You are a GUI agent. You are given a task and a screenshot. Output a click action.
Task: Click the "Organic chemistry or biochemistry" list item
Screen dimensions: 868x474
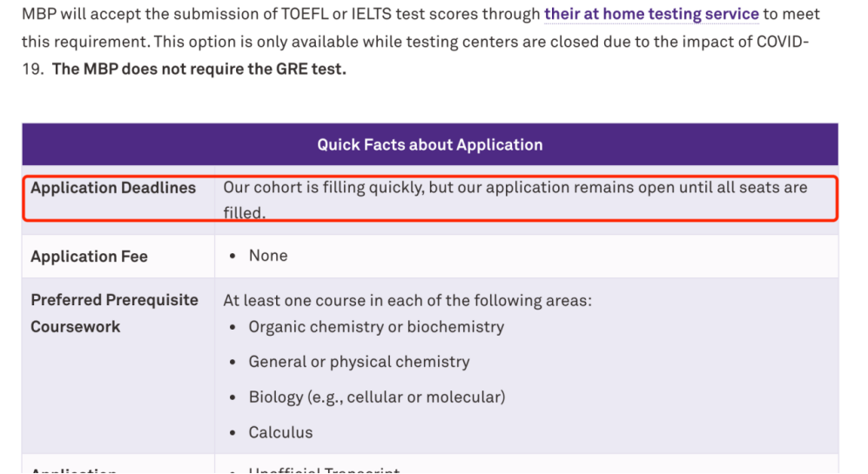[376, 327]
